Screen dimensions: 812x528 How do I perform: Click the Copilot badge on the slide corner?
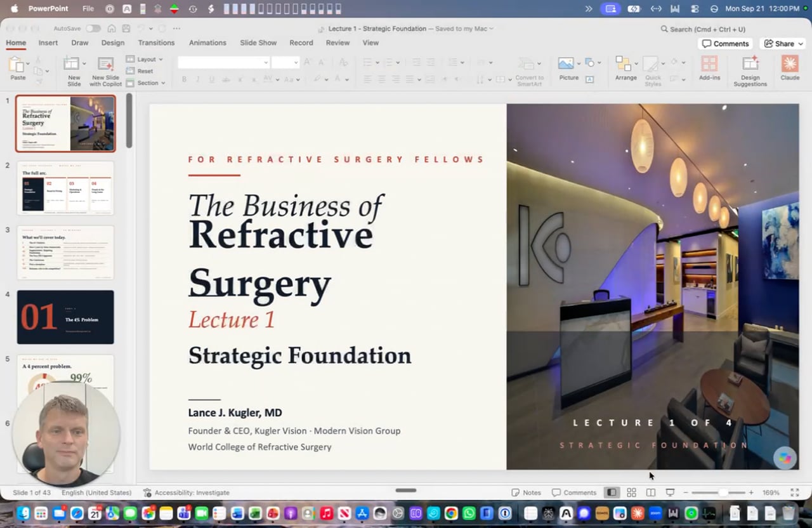click(x=785, y=458)
